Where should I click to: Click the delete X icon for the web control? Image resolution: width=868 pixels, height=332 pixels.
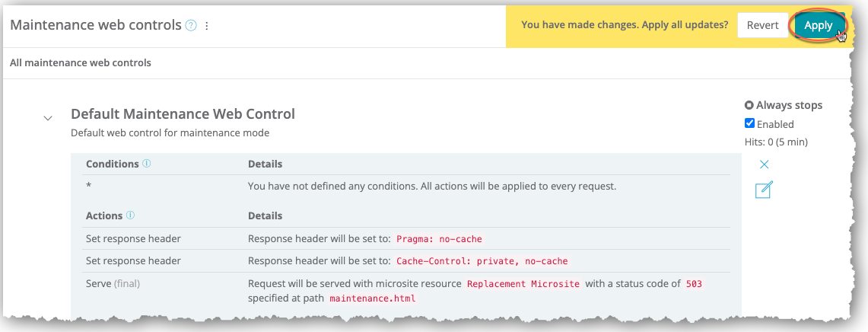pyautogui.click(x=765, y=164)
